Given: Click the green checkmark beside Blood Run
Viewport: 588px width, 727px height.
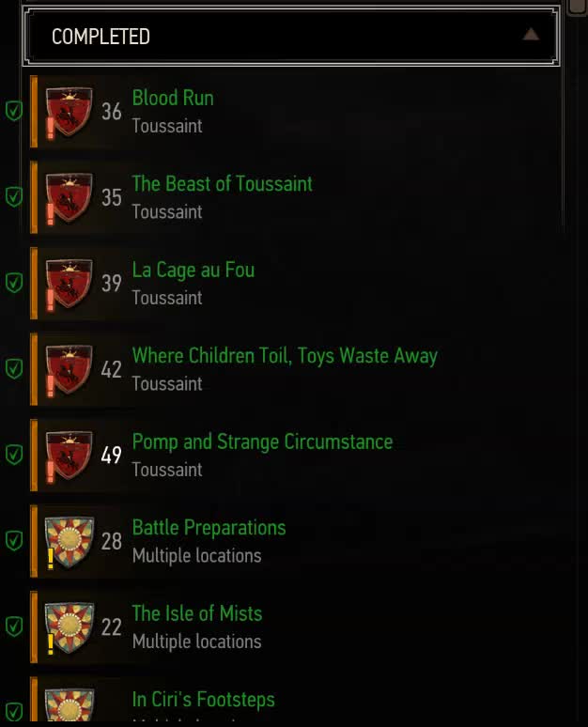Looking at the screenshot, I should [x=14, y=111].
